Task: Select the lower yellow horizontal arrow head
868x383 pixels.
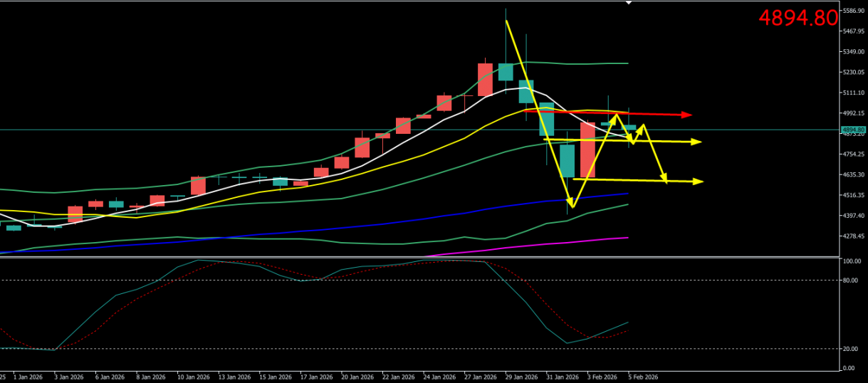Action: tap(698, 182)
